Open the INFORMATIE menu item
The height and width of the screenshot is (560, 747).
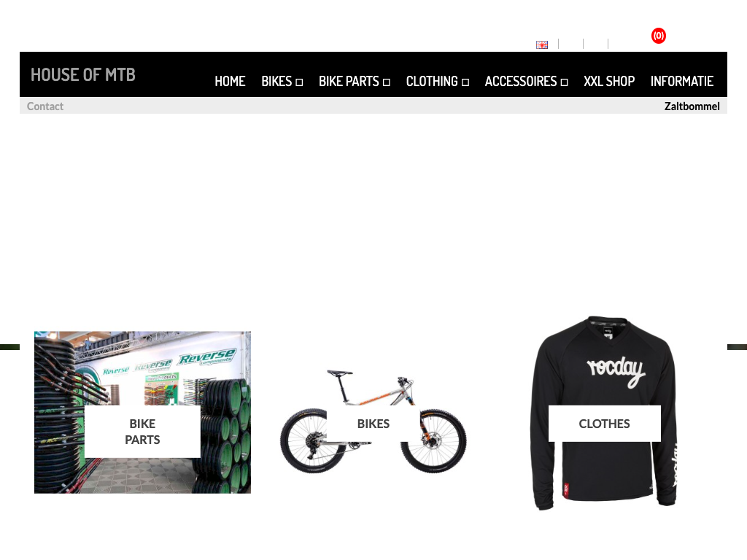tap(682, 82)
